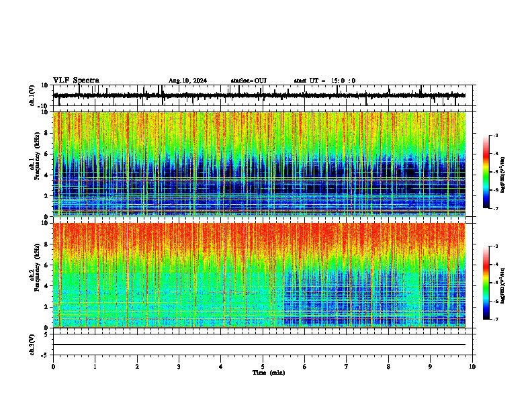Click the '-5' tick of ch.3 voltage axis
Viewport: 532px width, 411px height.
click(x=44, y=355)
